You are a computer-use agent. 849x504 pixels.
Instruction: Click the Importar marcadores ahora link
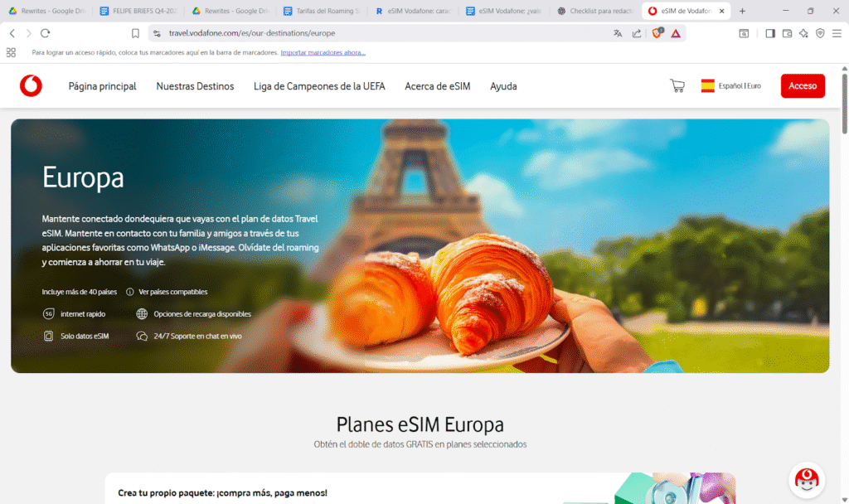tap(323, 52)
